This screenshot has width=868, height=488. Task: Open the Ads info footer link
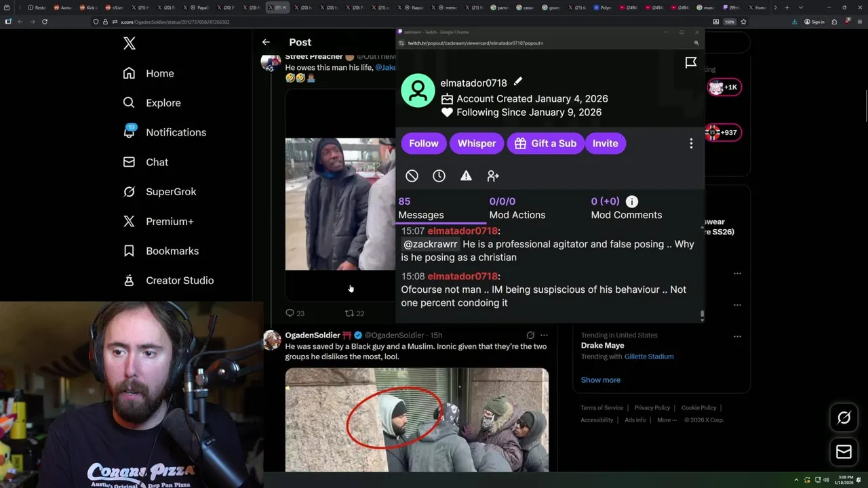pos(635,420)
